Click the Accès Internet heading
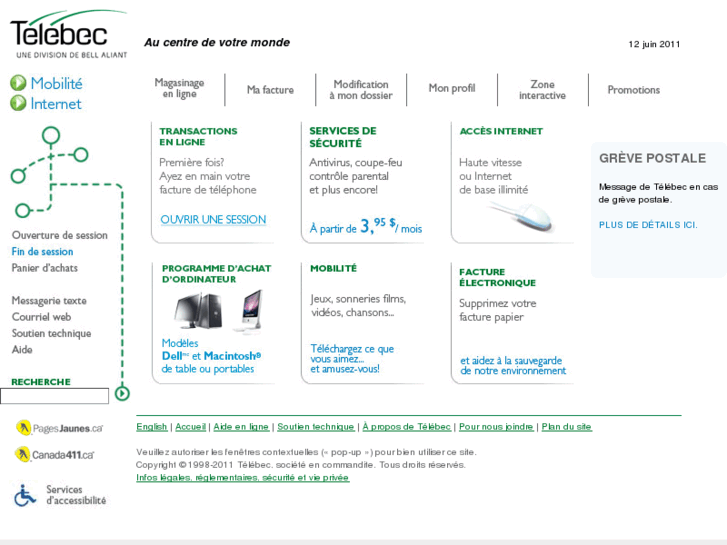The height and width of the screenshot is (545, 727). [501, 131]
